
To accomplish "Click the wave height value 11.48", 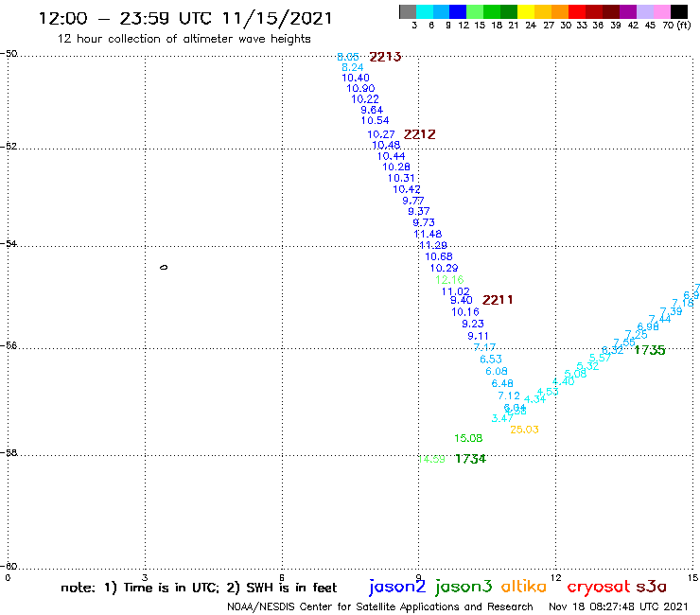I will 428,234.
